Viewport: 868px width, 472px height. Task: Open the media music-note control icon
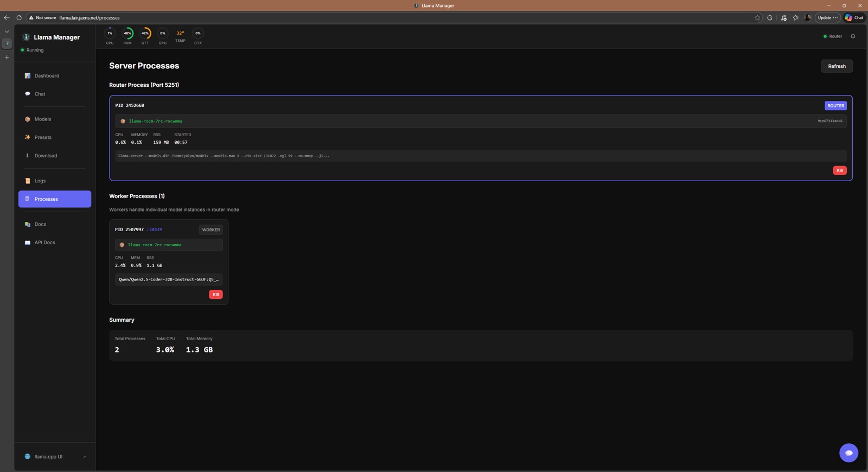coord(784,17)
